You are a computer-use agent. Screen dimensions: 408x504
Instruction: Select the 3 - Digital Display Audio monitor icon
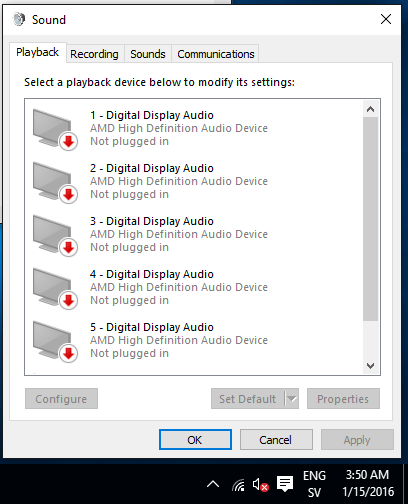point(55,235)
